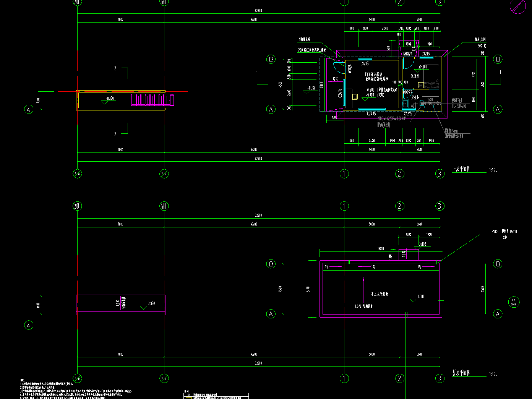Select the magenta 3.0% roof slope arrow
Viewport: 532px width, 399px height.
click(x=363, y=290)
